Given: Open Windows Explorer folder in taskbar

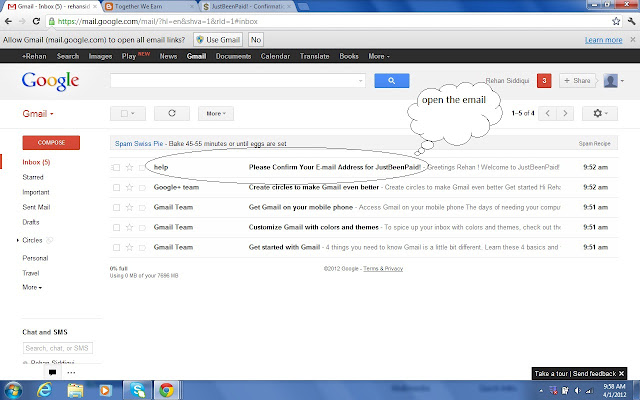Looking at the screenshot, I should [75, 390].
